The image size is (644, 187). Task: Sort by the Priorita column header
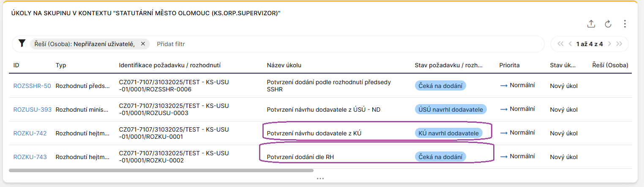(509, 65)
